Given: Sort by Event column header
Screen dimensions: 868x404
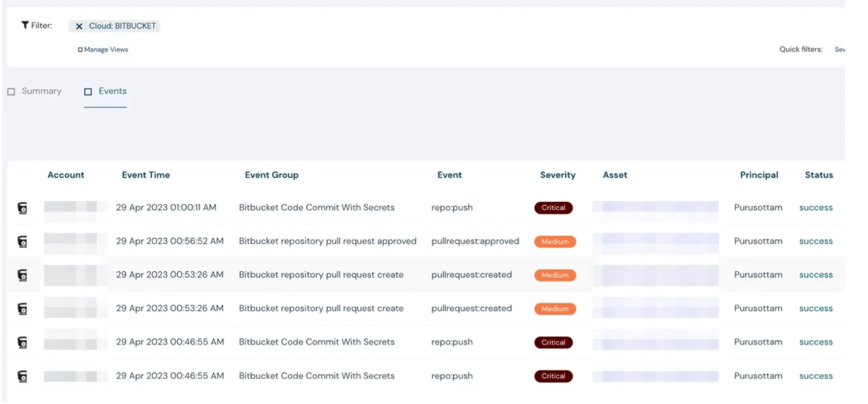Looking at the screenshot, I should click(x=450, y=175).
